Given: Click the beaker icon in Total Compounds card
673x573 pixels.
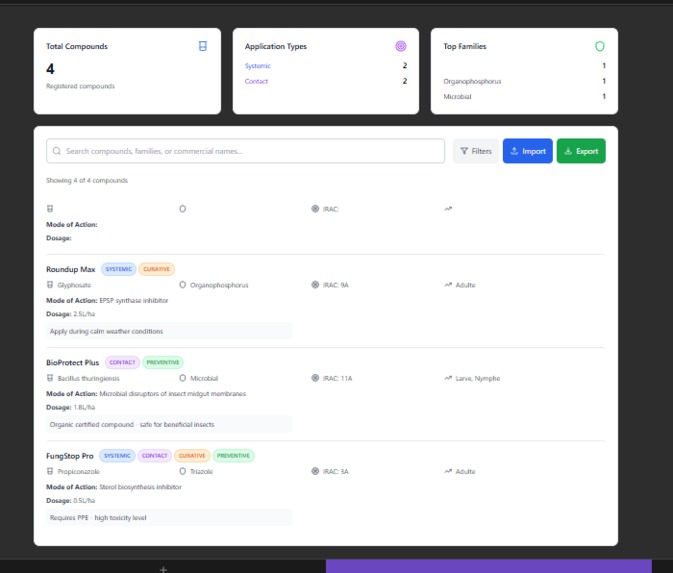Looking at the screenshot, I should [203, 46].
